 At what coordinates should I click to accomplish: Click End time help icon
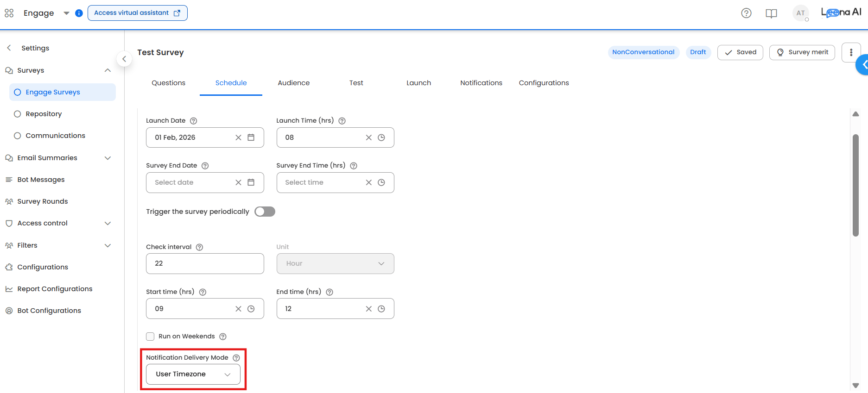point(329,292)
